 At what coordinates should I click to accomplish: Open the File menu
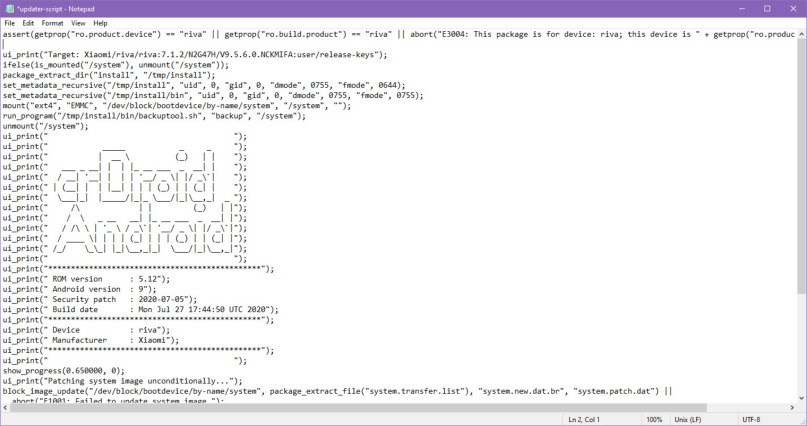(x=10, y=23)
